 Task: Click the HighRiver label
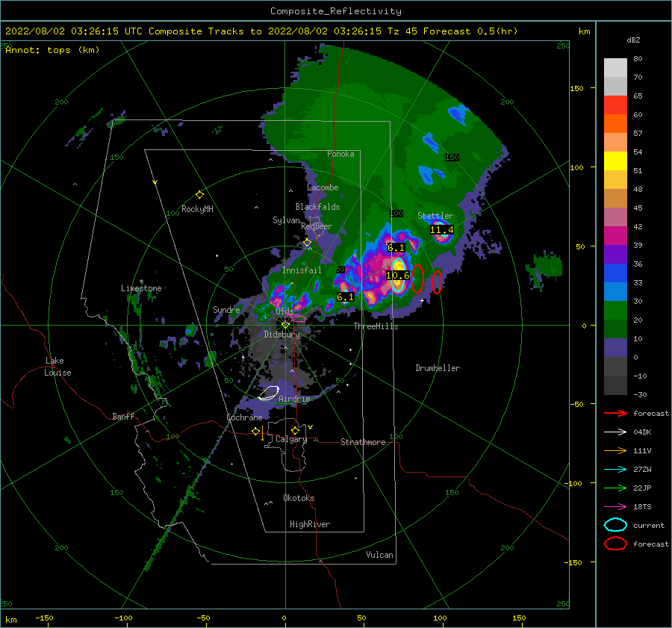(x=310, y=524)
